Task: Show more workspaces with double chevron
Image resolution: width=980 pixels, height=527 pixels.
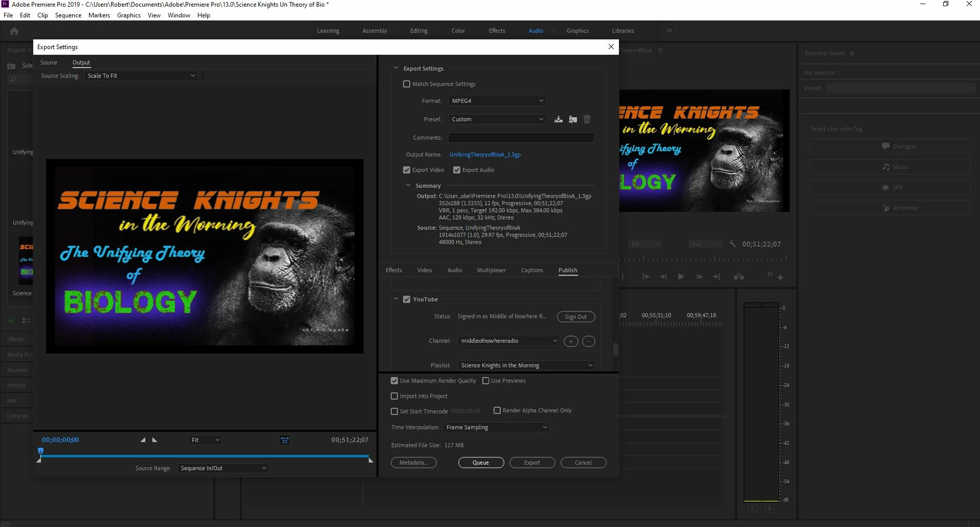Action: (670, 31)
